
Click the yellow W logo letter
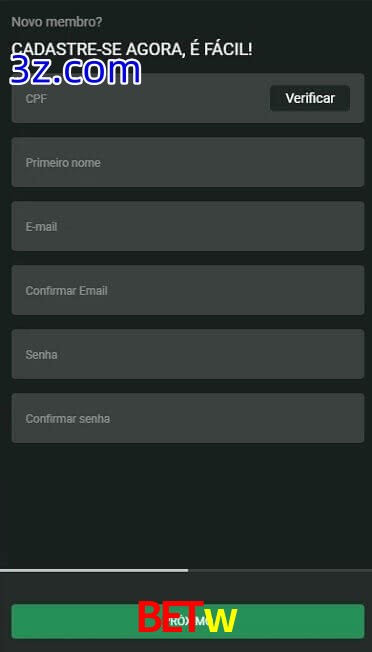point(222,620)
